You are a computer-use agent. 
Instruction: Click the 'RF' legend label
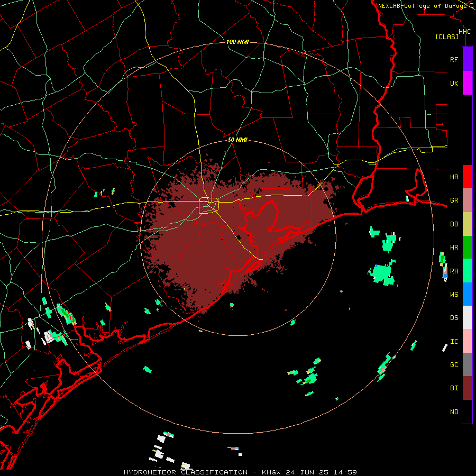click(454, 59)
